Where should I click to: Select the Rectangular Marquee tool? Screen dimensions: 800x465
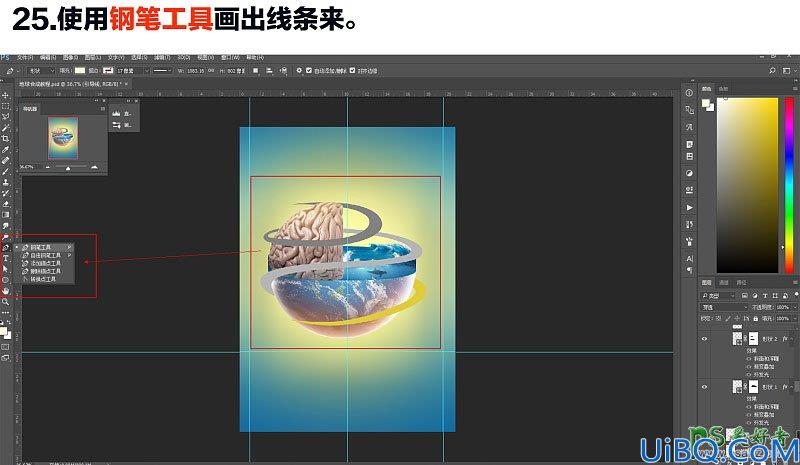6,106
